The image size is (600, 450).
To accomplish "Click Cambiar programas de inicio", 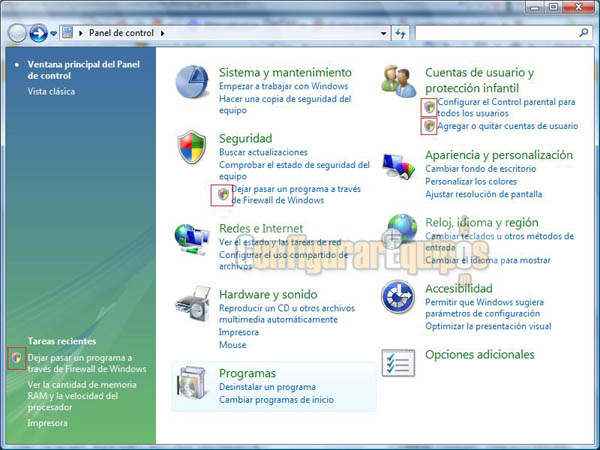I will tap(276, 399).
